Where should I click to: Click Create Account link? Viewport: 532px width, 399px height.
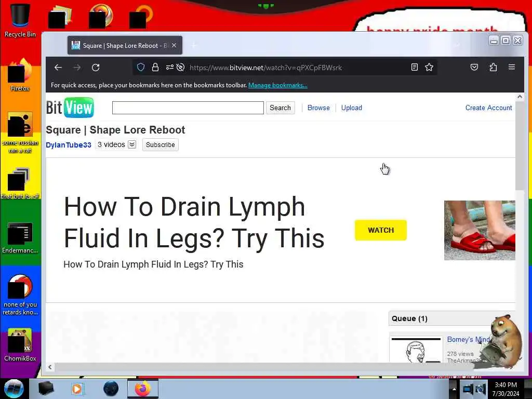point(488,108)
